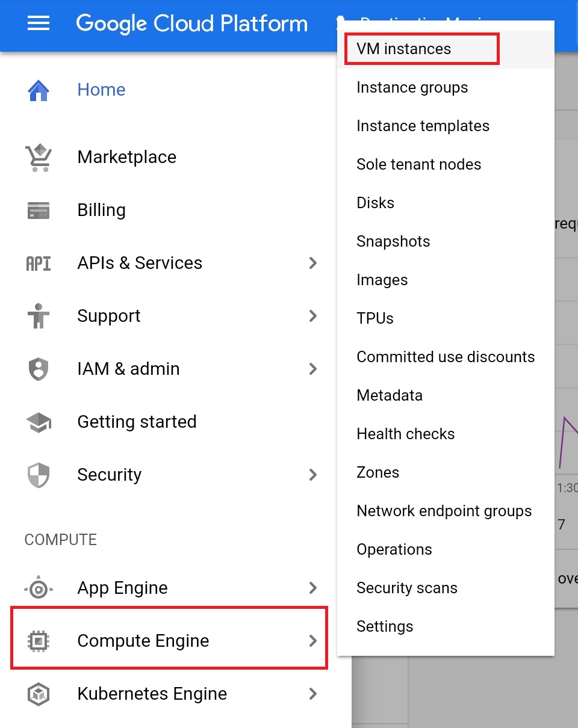Click the Support person icon

pyautogui.click(x=39, y=316)
